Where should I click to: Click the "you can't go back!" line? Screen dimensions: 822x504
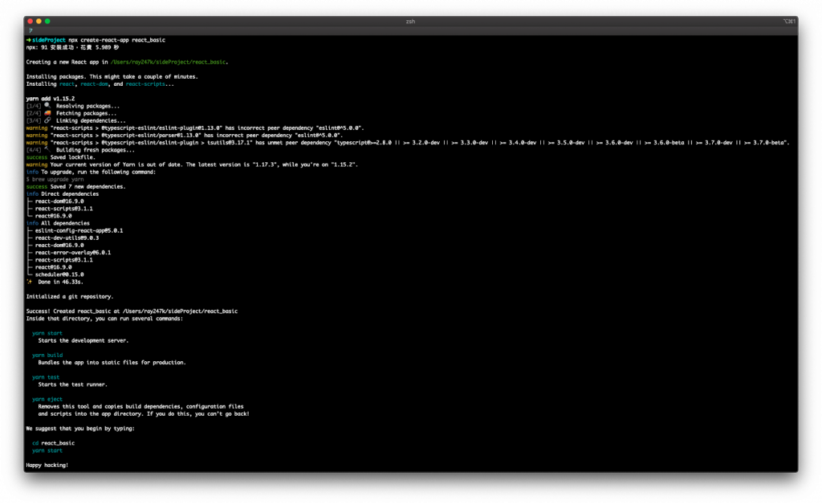point(144,414)
